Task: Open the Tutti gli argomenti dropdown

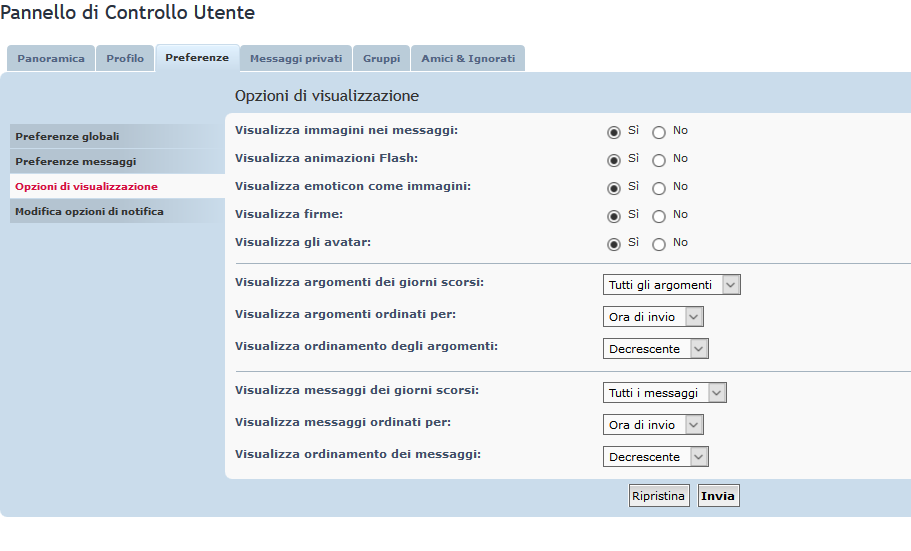Action: [672, 285]
